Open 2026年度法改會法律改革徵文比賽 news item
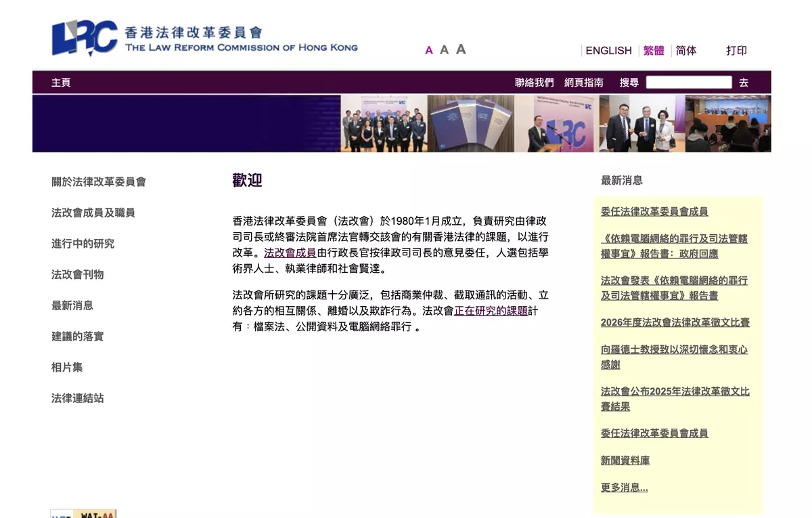 click(675, 322)
